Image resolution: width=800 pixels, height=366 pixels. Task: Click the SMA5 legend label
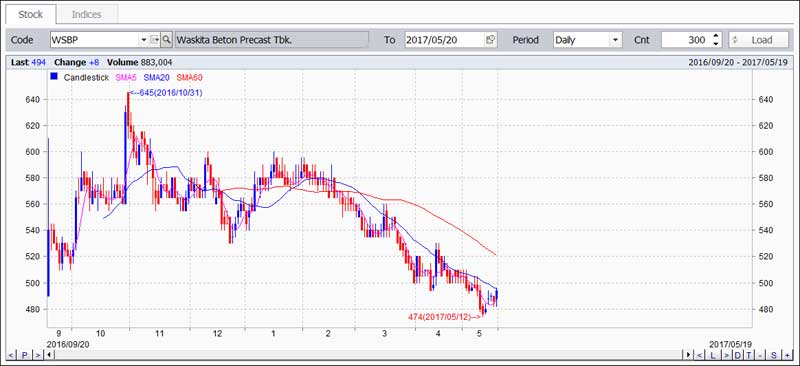click(x=127, y=78)
